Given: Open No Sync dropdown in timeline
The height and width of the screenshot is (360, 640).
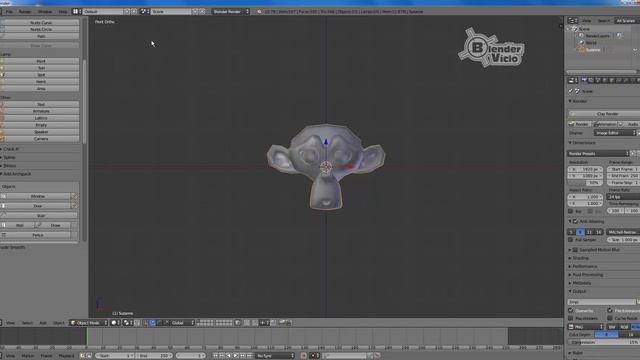Looking at the screenshot, I should [x=275, y=356].
